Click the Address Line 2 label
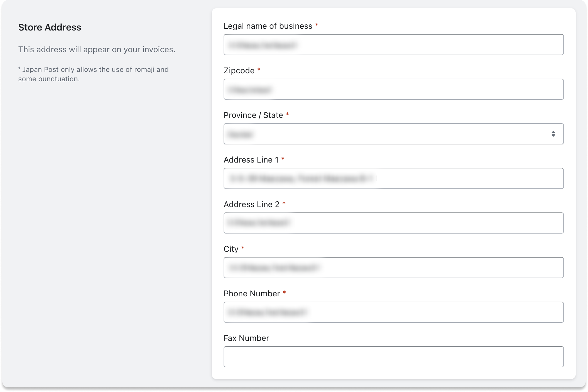This screenshot has height=392, width=588. pyautogui.click(x=252, y=204)
